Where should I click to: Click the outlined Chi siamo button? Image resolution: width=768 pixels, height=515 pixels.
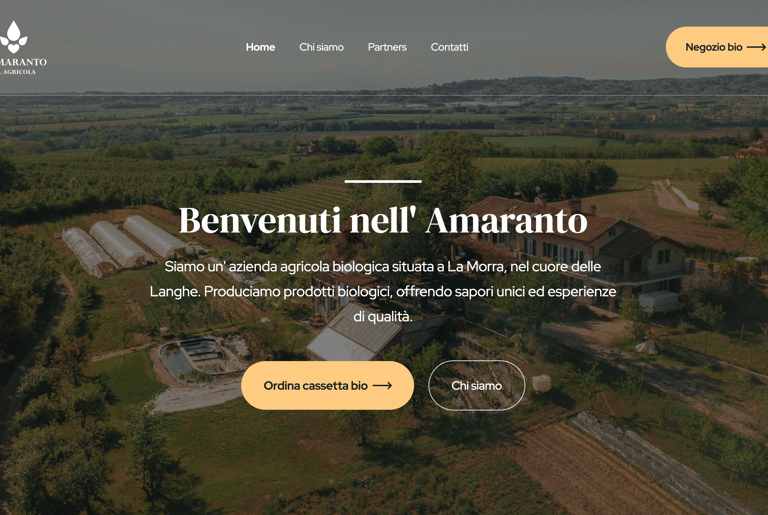pyautogui.click(x=477, y=386)
